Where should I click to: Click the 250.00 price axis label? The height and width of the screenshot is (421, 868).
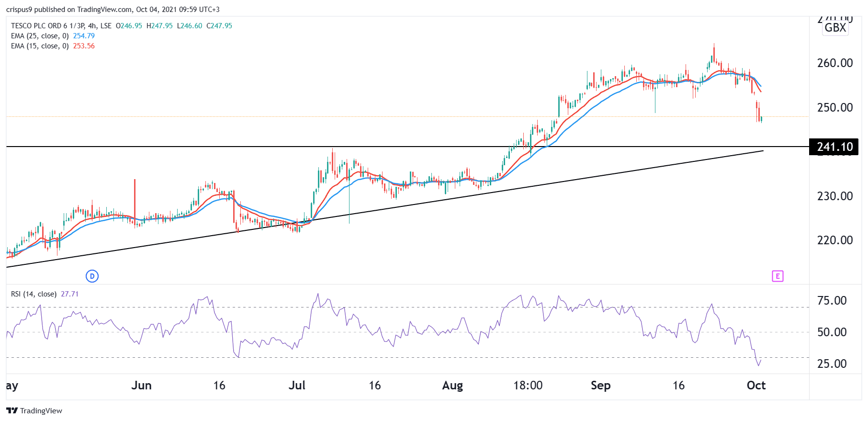tap(834, 107)
